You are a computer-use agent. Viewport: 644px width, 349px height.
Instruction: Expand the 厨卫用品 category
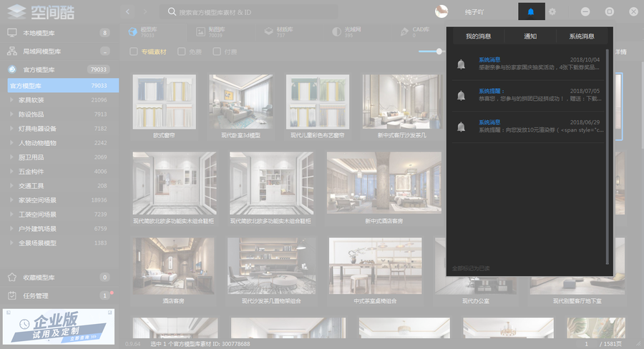click(x=11, y=157)
